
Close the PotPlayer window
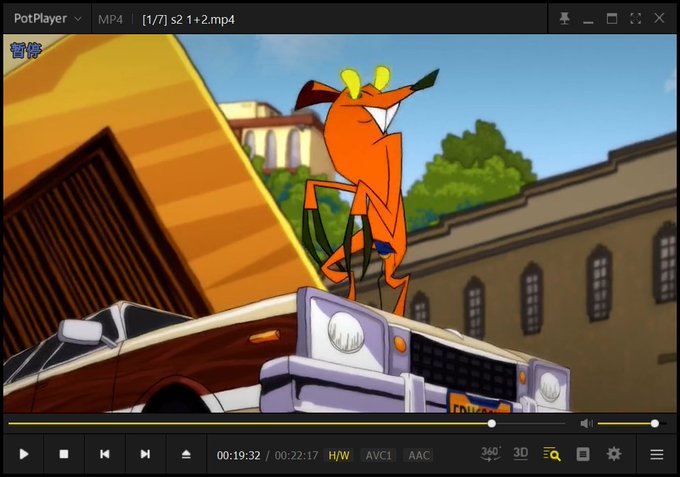pos(659,18)
